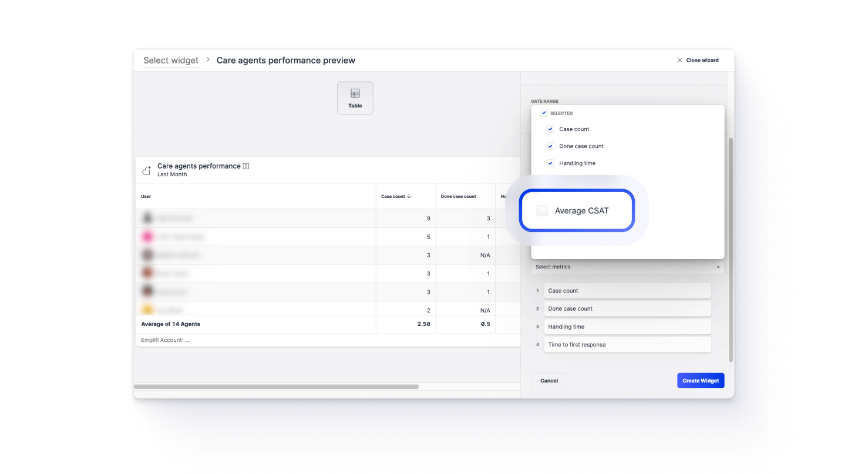Click the Cancel button
This screenshot has width=868, height=474.
(549, 381)
